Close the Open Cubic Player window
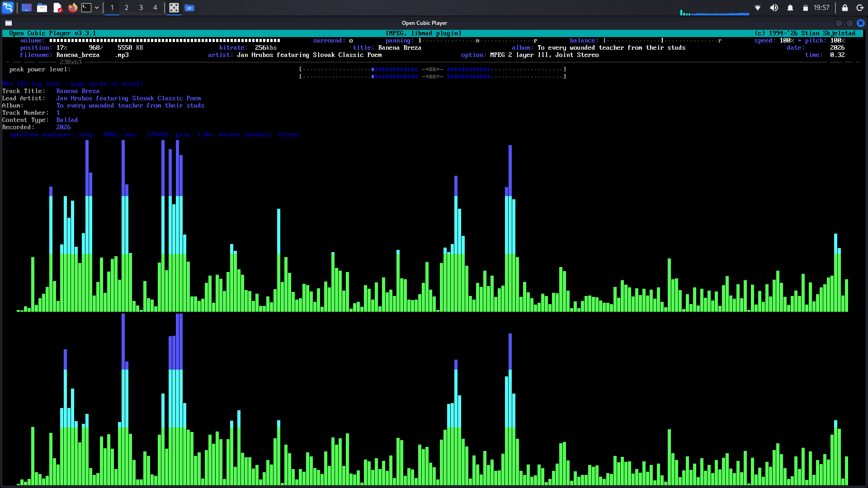Screen dimensions: 868x488 pyautogui.click(x=861, y=23)
